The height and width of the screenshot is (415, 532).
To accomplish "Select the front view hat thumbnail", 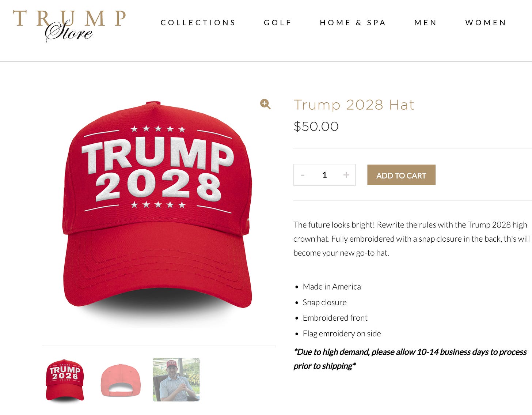I will pyautogui.click(x=65, y=380).
